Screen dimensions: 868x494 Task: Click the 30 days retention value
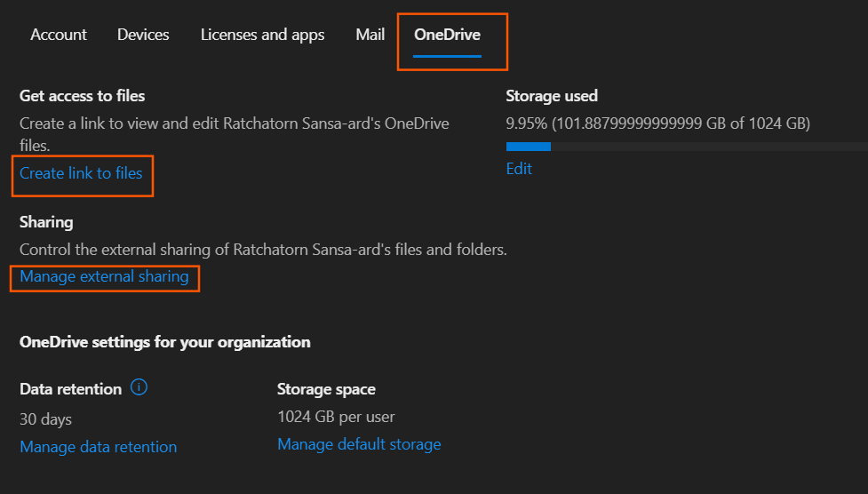pyautogui.click(x=45, y=419)
